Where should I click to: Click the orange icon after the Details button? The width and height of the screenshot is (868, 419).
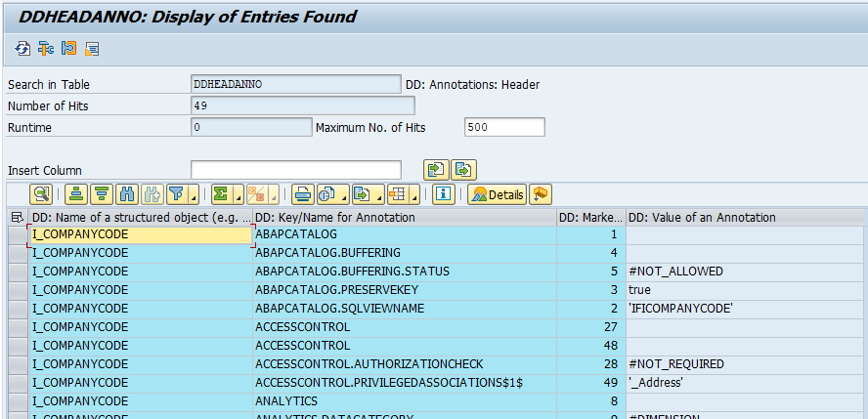pyautogui.click(x=541, y=194)
